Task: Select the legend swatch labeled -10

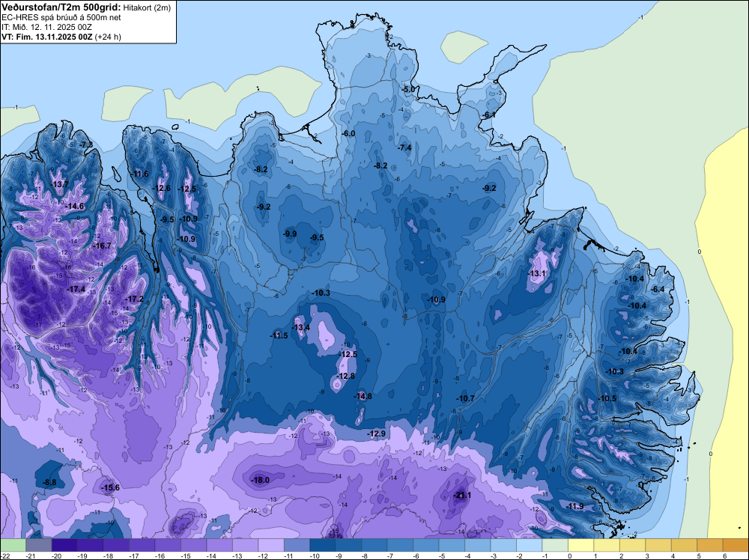Action: pos(322,545)
